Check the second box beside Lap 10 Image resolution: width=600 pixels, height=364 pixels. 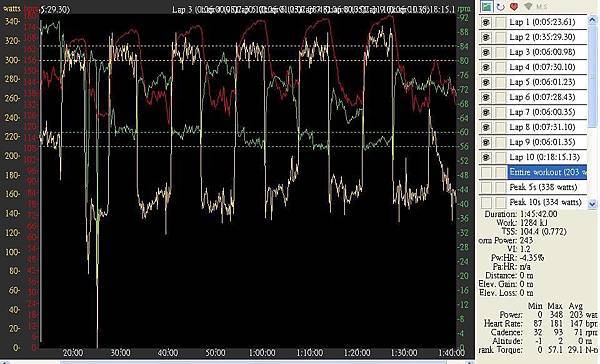click(x=500, y=157)
